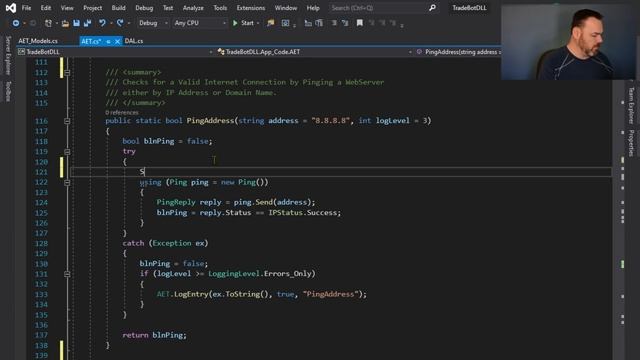Click the PingAddress member icon in the navigation bar
The width and height of the screenshot is (640, 360).
[x=419, y=52]
